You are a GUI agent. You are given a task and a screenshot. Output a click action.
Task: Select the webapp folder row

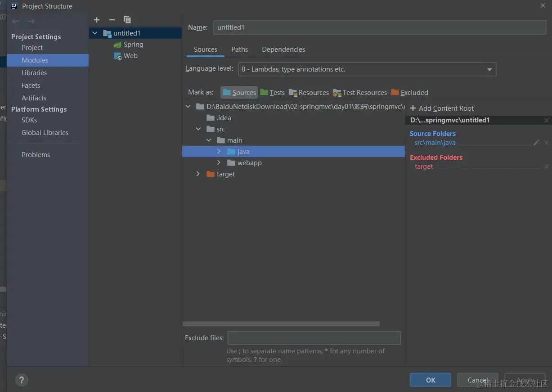(x=293, y=163)
